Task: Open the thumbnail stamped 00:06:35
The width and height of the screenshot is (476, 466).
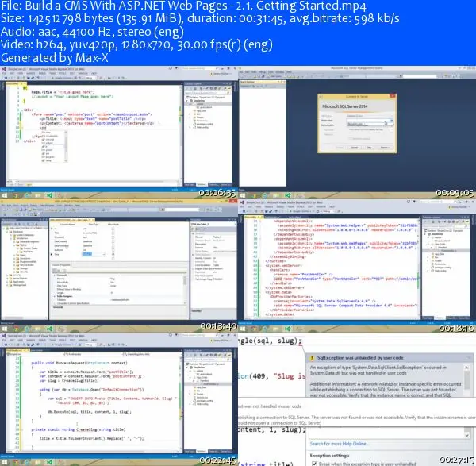Action: click(119, 132)
